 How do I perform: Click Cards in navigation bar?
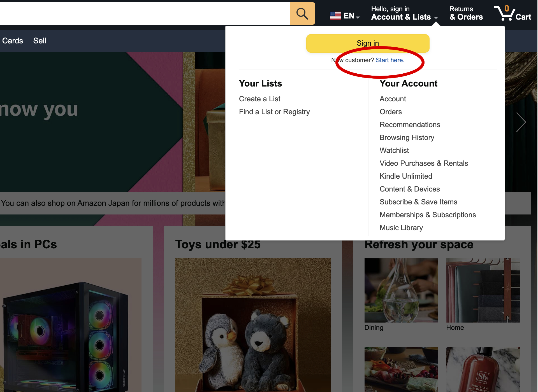[x=13, y=41]
